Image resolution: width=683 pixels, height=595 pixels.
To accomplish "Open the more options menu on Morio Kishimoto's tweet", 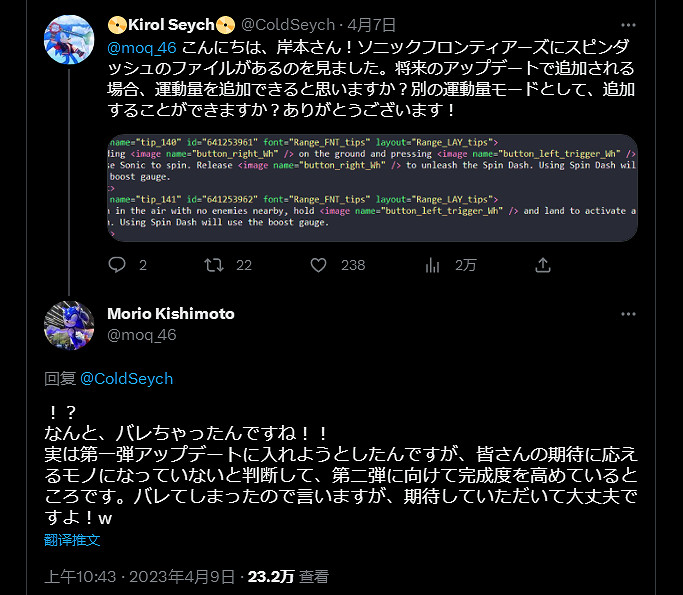I will pyautogui.click(x=628, y=314).
